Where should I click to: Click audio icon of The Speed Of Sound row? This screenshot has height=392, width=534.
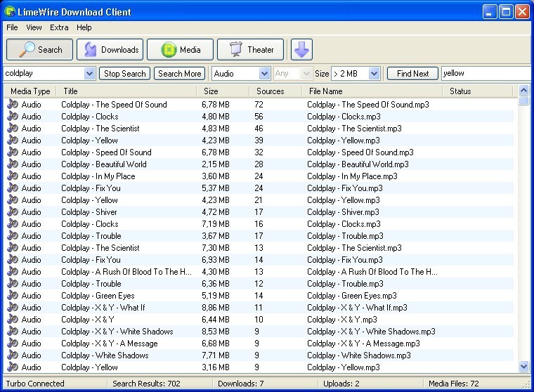[x=13, y=104]
